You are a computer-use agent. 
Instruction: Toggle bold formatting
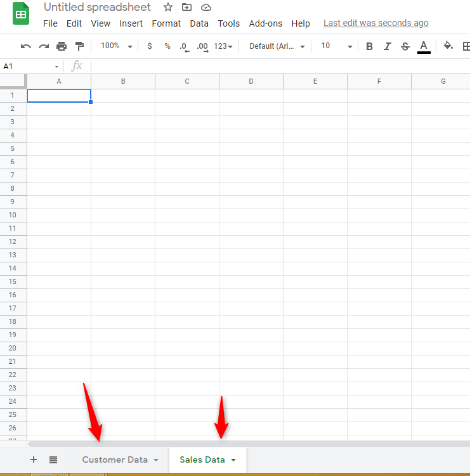(x=370, y=46)
